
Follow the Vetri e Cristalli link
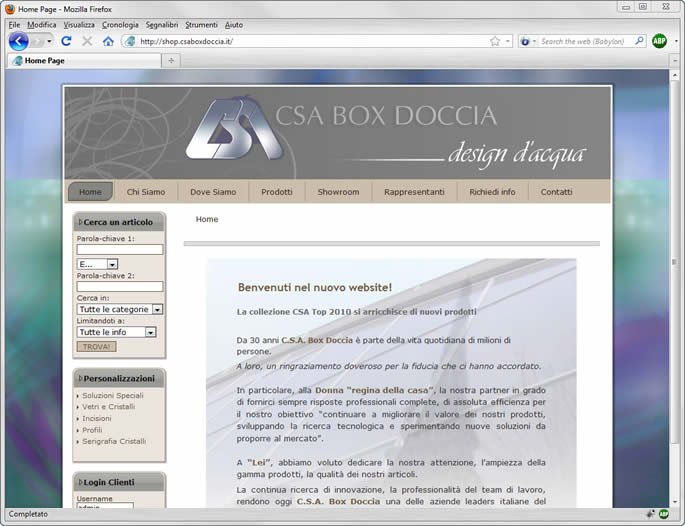pos(108,407)
